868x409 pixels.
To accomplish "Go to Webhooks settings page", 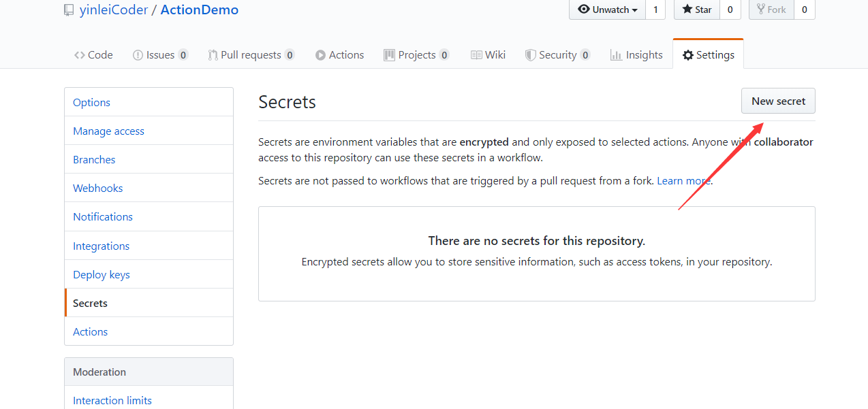I will 97,188.
